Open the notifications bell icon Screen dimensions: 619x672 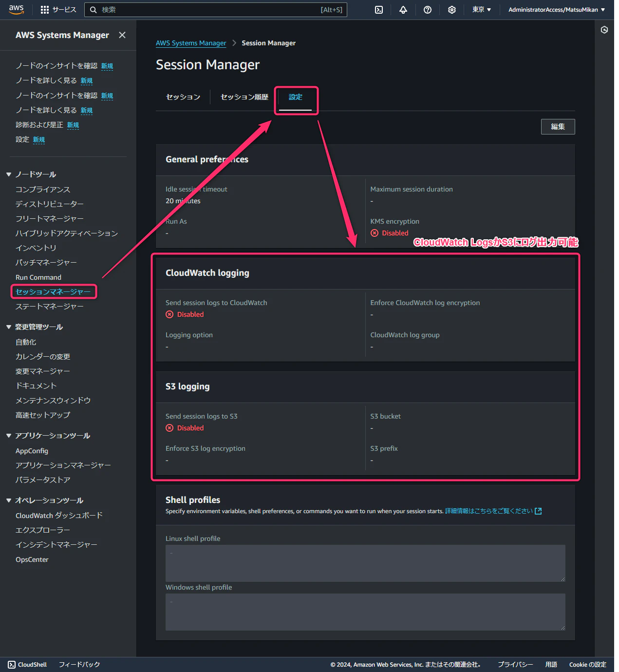[403, 10]
